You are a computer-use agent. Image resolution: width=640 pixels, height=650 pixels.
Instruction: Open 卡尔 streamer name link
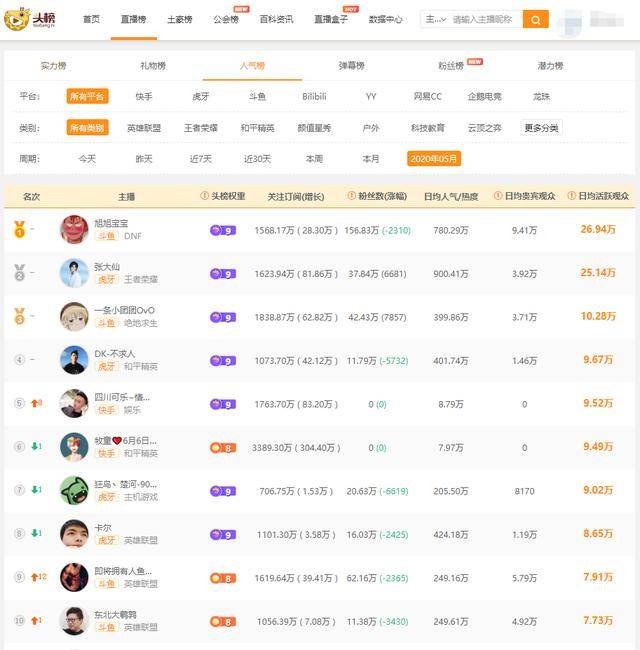103,528
